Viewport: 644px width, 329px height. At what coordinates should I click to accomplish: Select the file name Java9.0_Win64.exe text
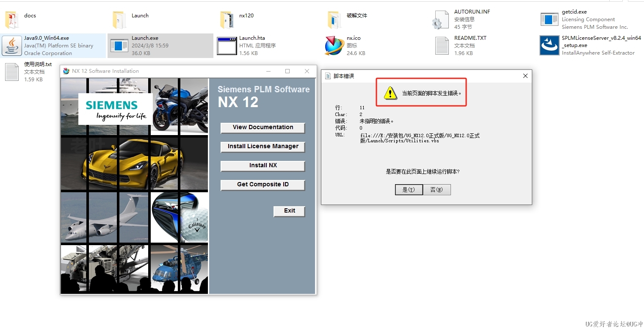pyautogui.click(x=47, y=38)
